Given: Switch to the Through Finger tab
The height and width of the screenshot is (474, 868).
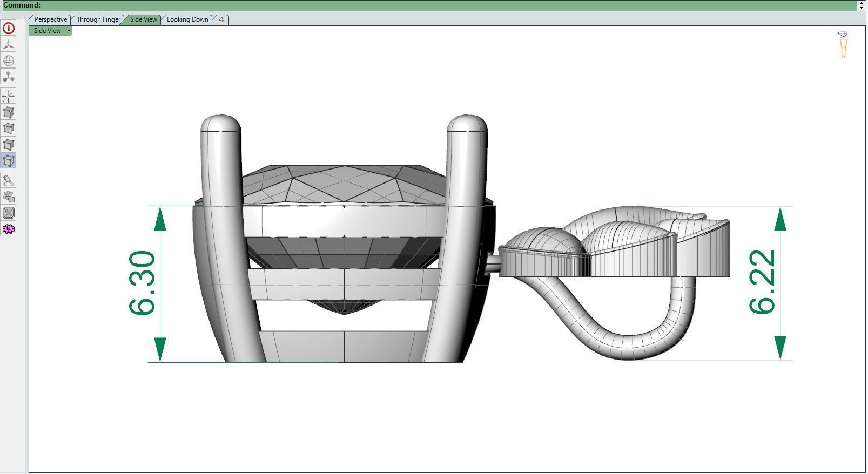Looking at the screenshot, I should pyautogui.click(x=98, y=19).
